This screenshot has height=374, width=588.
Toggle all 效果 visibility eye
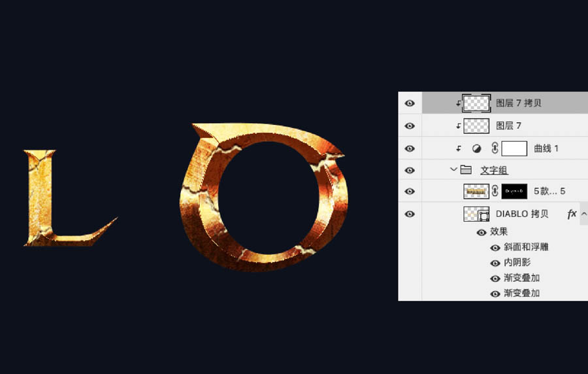(482, 232)
